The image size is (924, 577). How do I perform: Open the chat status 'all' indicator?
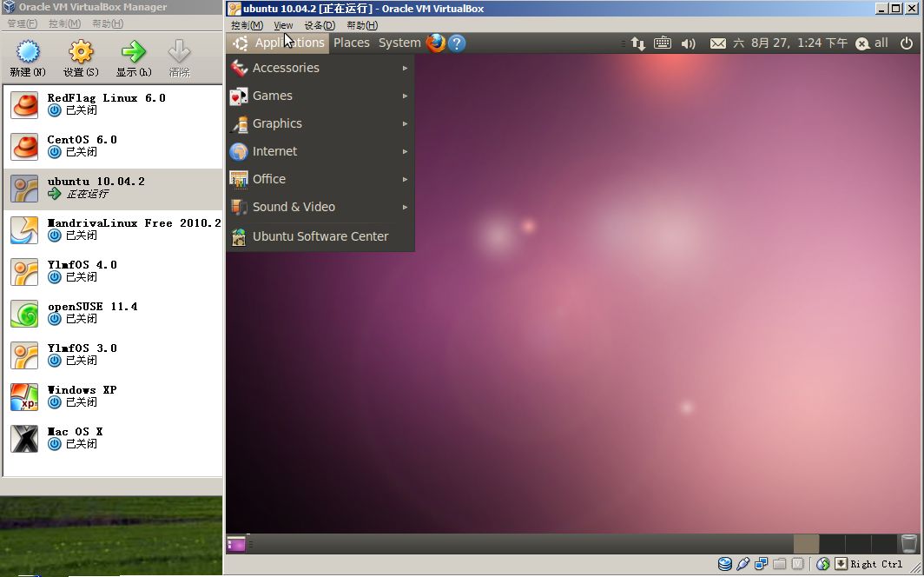click(x=872, y=43)
